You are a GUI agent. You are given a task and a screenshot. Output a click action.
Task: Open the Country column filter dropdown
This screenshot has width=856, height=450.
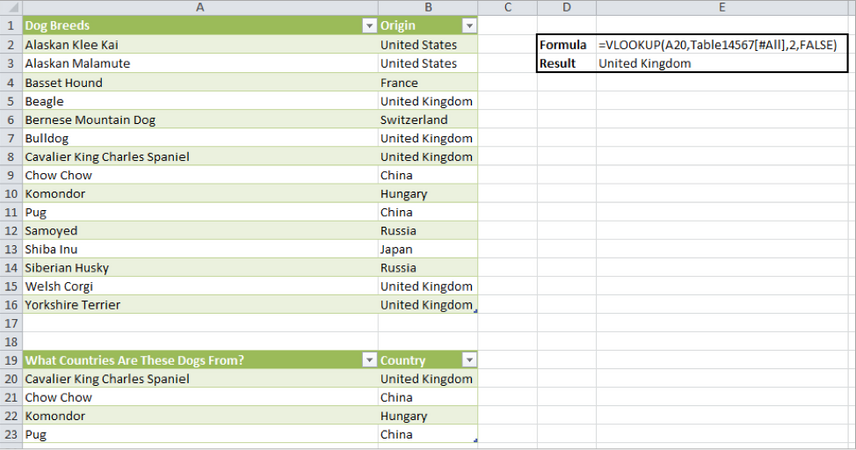[469, 360]
